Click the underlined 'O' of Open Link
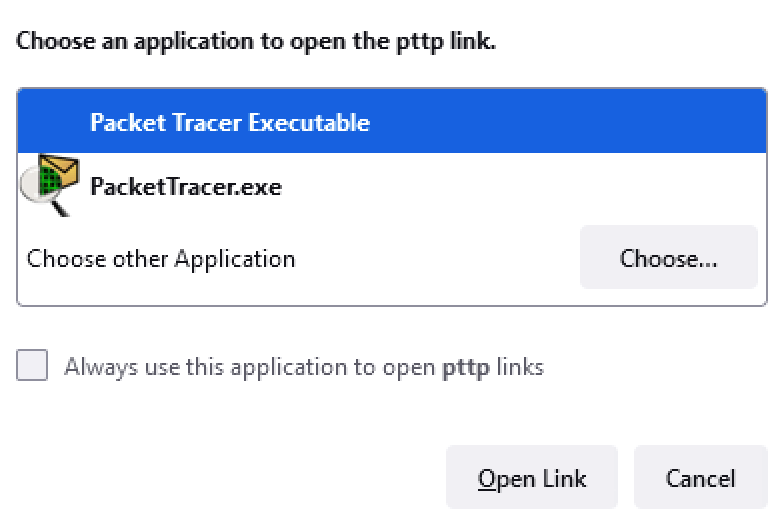This screenshot has height=532, width=777. pos(486,479)
